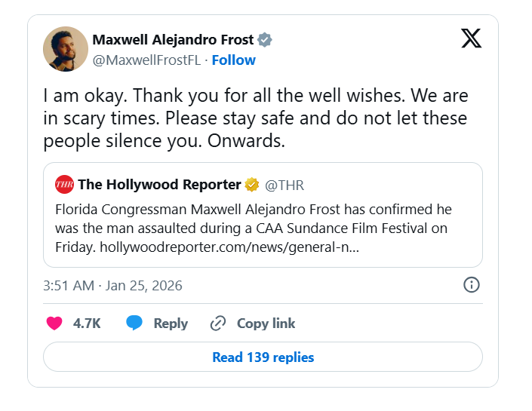
Task: Open Maxwell Frost's profile picture
Action: click(x=66, y=50)
